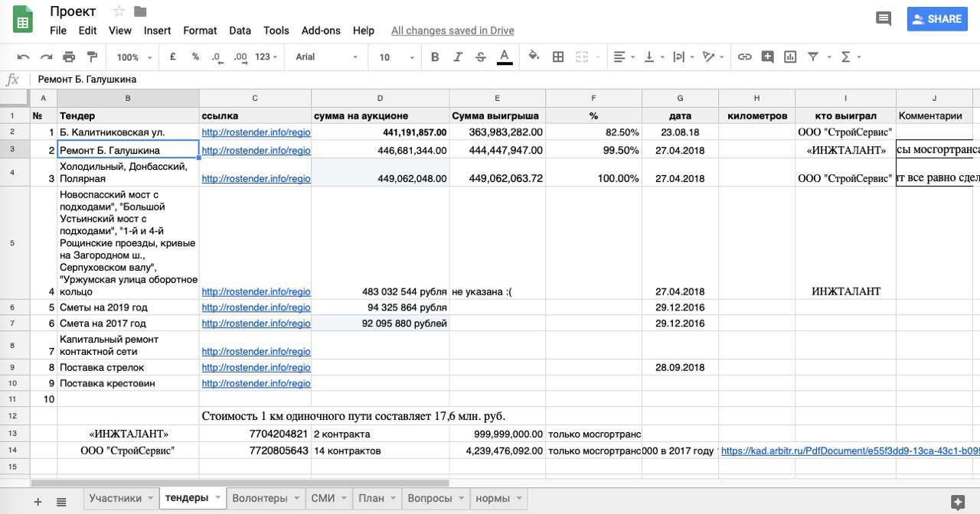Open the Format menu
Image resolution: width=980 pixels, height=514 pixels.
200,31
